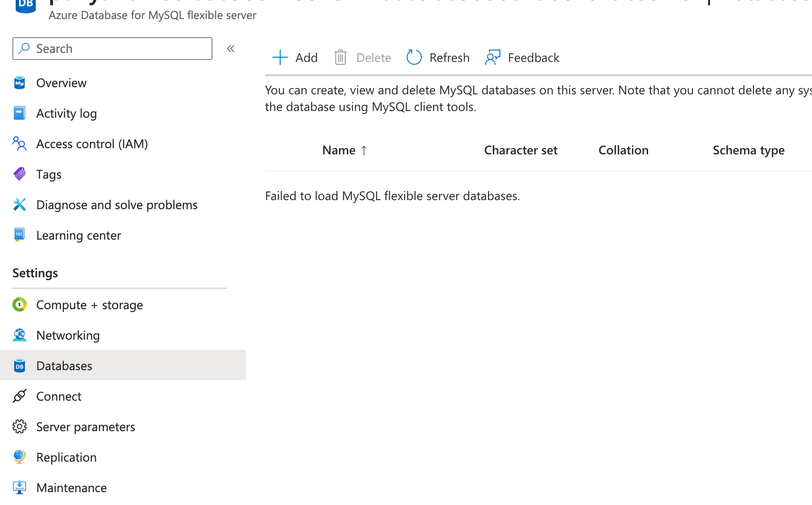
Task: Click the Maintenance monitor icon
Action: click(20, 488)
